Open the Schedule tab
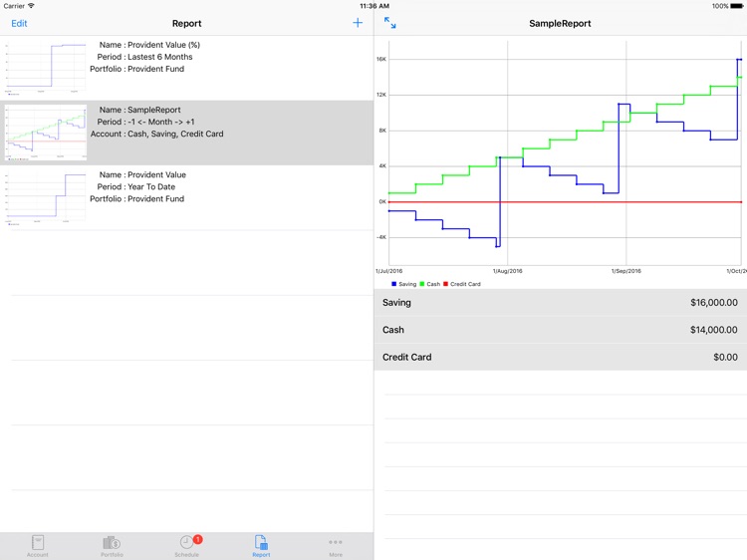The image size is (747, 560). pyautogui.click(x=187, y=546)
